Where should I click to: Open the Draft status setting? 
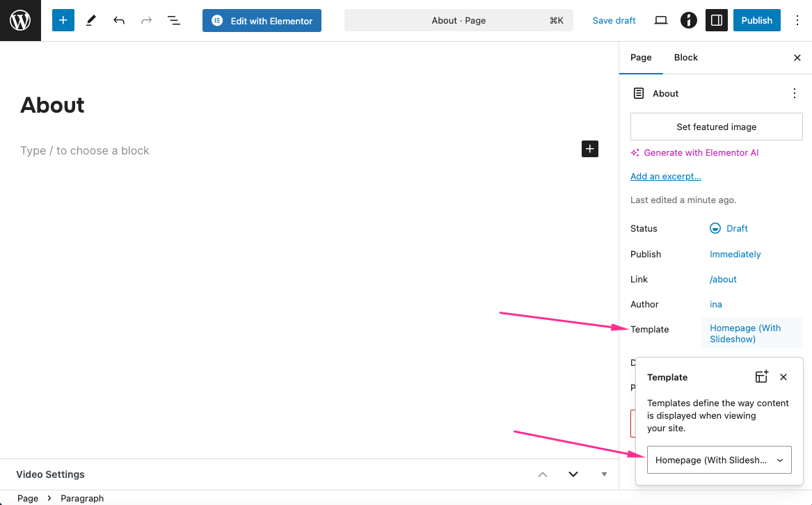tap(729, 229)
